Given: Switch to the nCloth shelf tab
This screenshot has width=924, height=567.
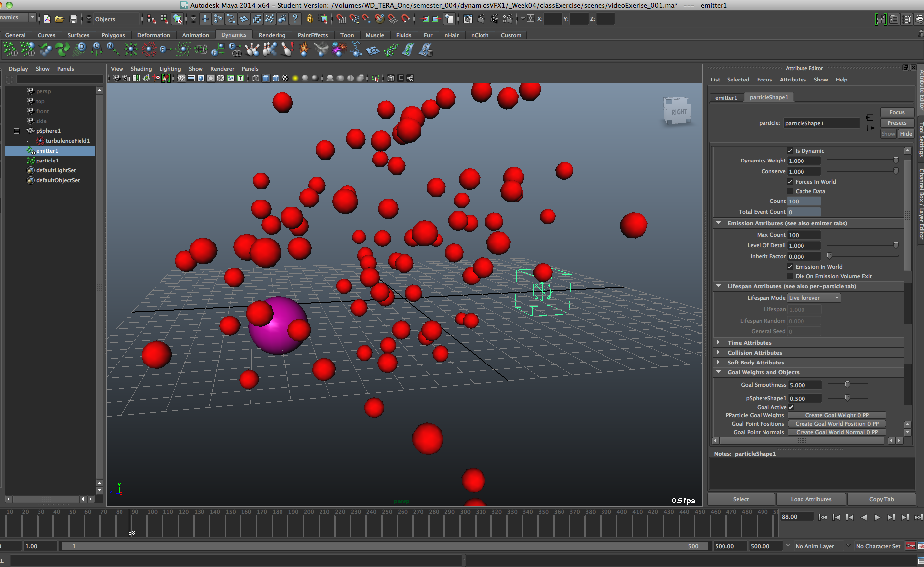Looking at the screenshot, I should [x=479, y=35].
